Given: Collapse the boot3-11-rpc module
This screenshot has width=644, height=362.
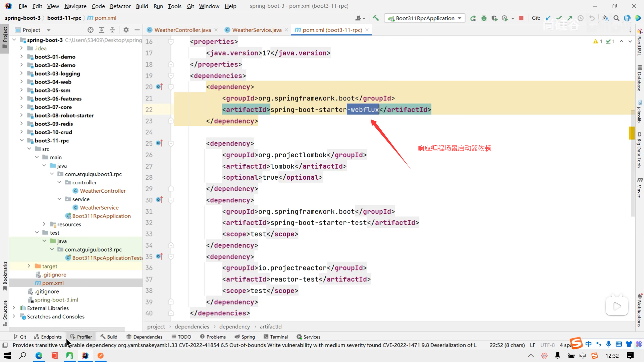Looking at the screenshot, I should [x=21, y=140].
